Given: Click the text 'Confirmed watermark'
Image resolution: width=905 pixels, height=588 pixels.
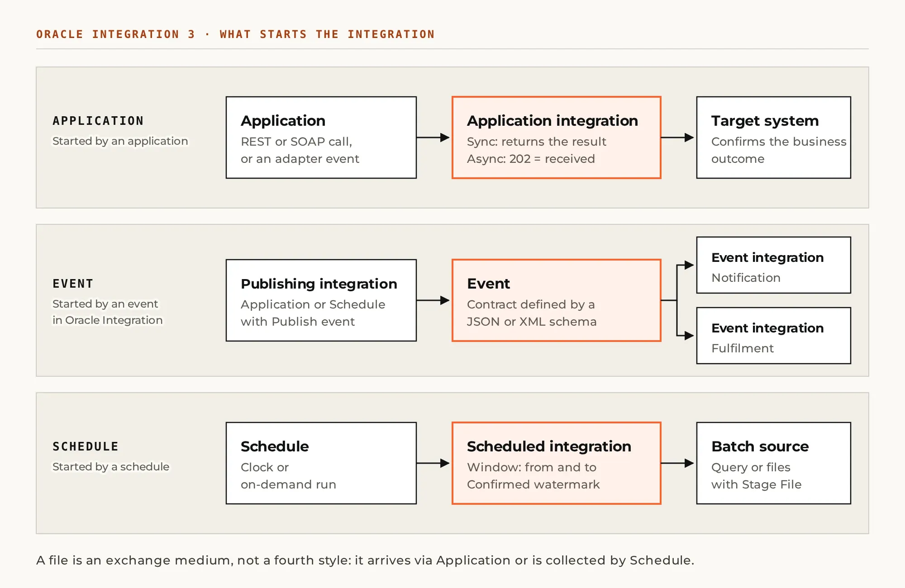Looking at the screenshot, I should tap(533, 484).
